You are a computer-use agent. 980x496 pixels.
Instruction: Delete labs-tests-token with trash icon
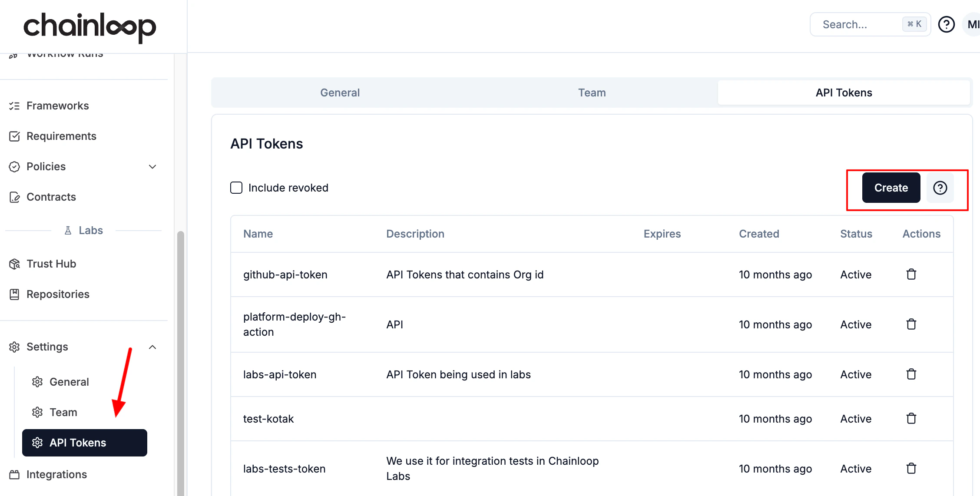coord(911,469)
